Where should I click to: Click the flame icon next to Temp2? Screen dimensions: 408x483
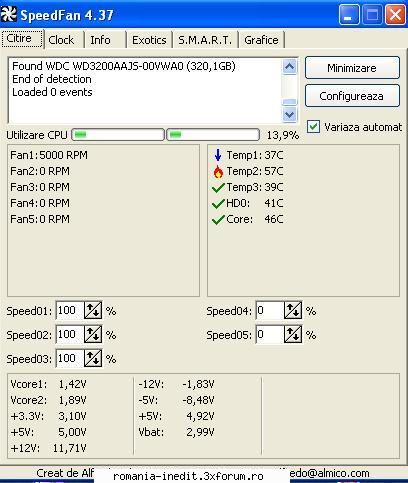coord(218,171)
